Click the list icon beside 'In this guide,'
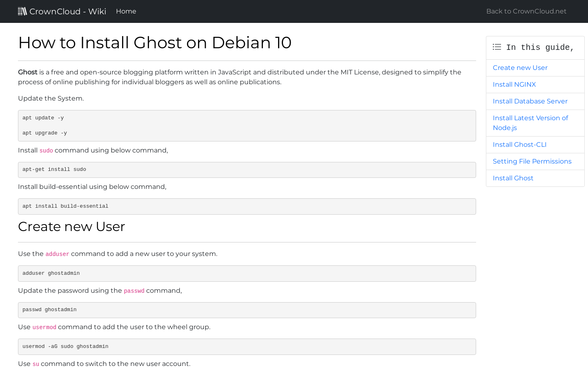 point(497,47)
